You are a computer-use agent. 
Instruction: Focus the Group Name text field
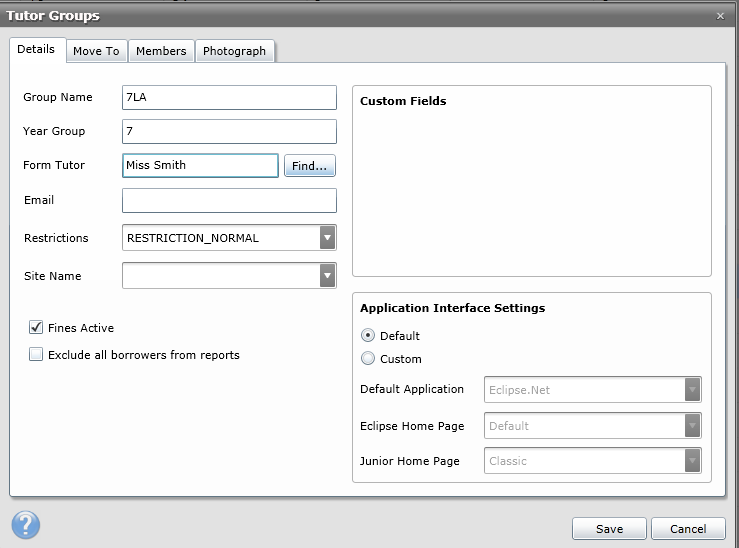click(229, 97)
